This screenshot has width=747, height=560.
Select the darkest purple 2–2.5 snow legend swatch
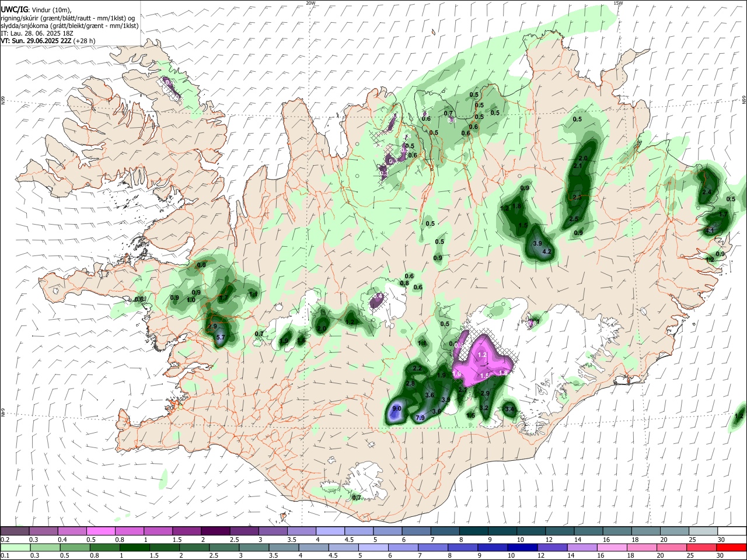click(215, 531)
